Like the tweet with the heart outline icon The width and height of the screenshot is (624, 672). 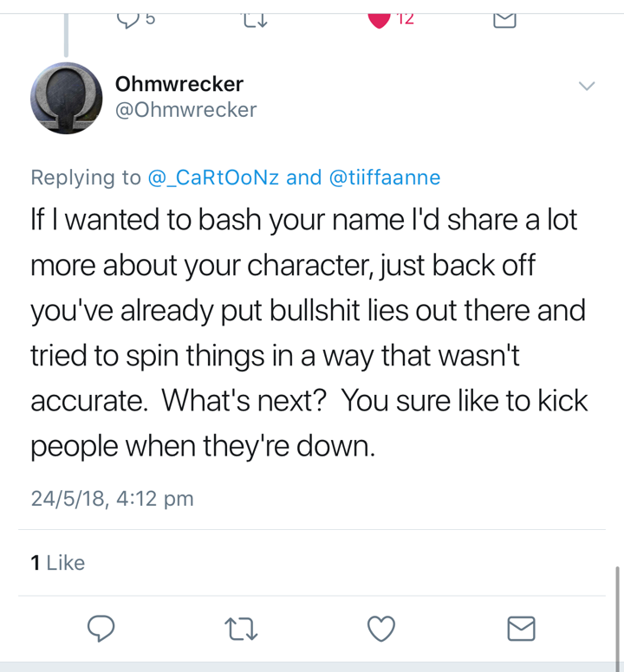point(381,629)
